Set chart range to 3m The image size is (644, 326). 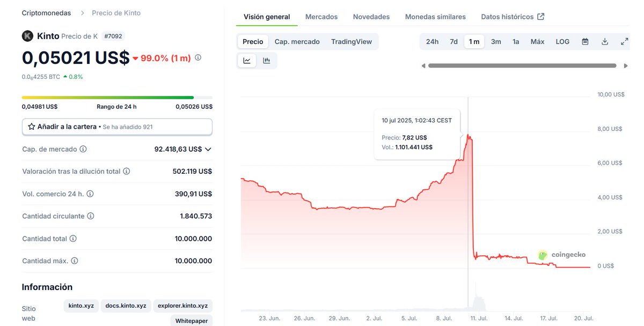496,41
